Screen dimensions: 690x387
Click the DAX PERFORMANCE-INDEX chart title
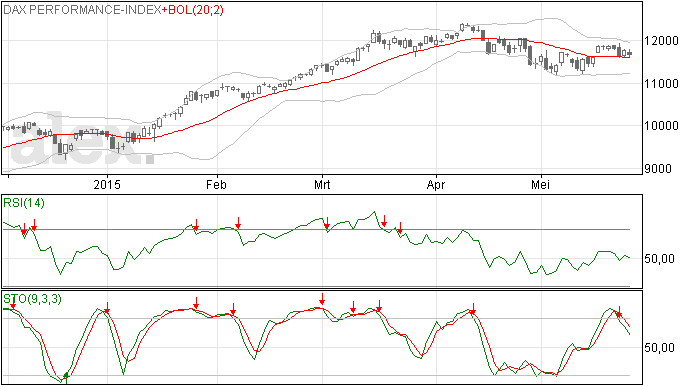[x=82, y=10]
